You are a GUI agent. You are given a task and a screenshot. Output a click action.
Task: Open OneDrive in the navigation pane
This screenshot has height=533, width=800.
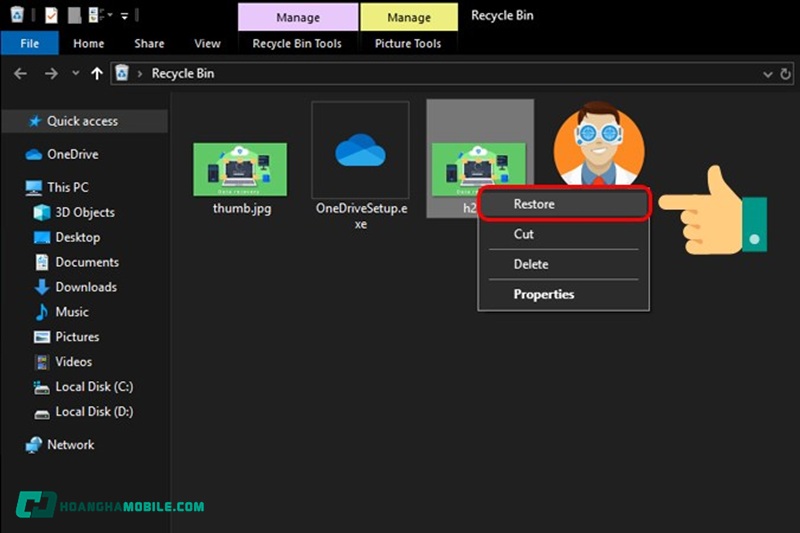coord(71,154)
